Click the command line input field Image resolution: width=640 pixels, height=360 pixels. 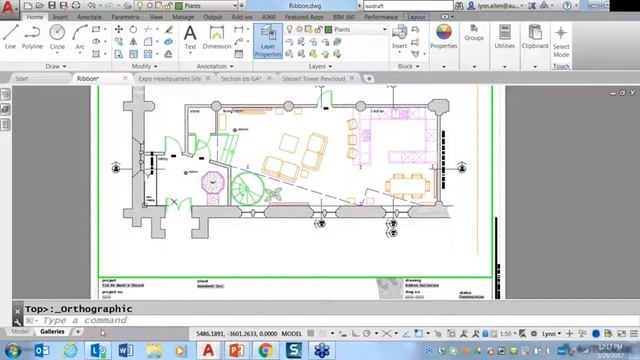(x=331, y=320)
